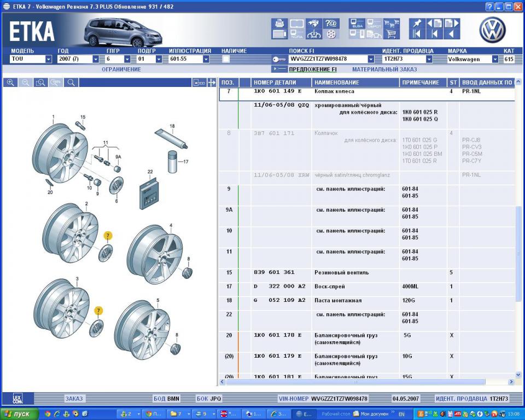This screenshot has height=420, width=525.
Task: Select the МАТЕРИАЛЬНЫЙ ЗАКАЗ tab
Action: pos(384,69)
